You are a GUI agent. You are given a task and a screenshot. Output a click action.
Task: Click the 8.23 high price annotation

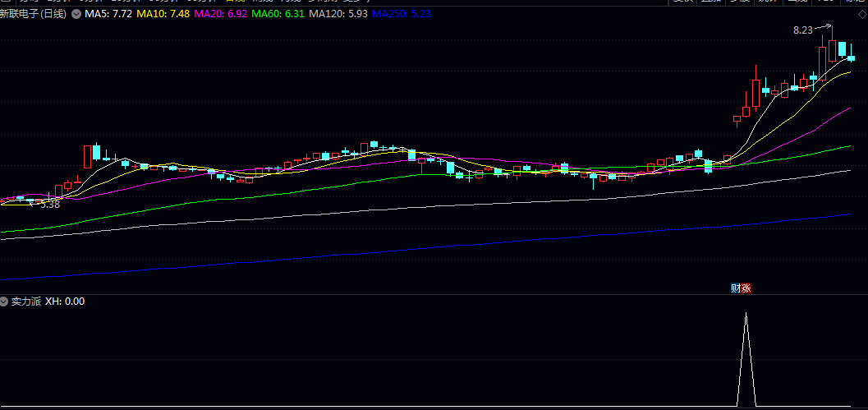click(x=802, y=30)
